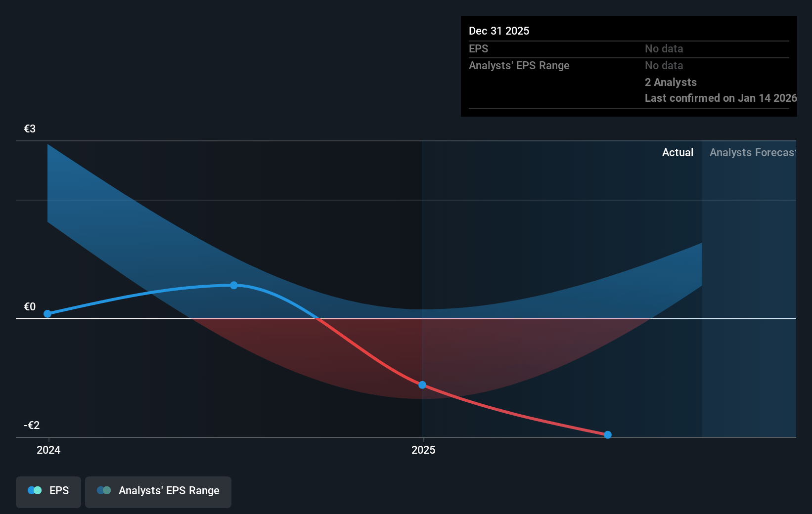The width and height of the screenshot is (812, 514).
Task: Click the Actual section label
Action: click(677, 152)
